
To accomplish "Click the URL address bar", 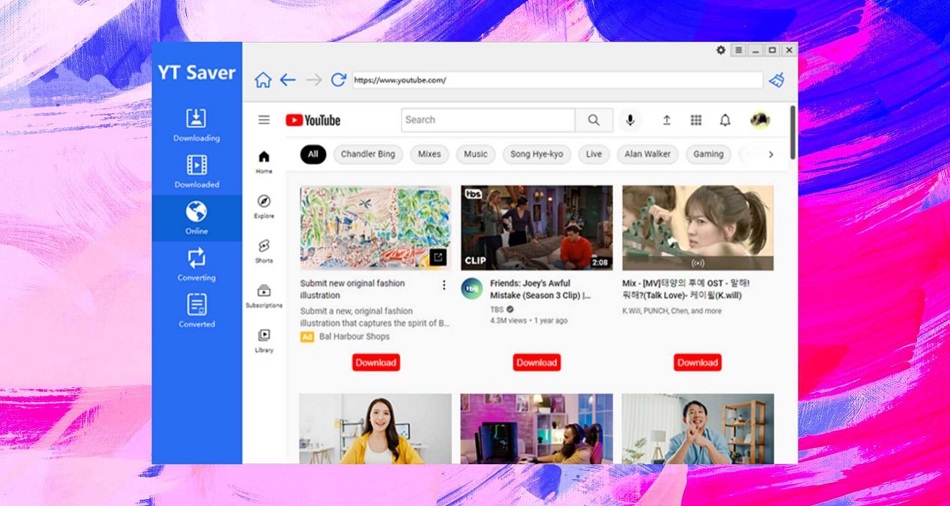I will (x=557, y=80).
